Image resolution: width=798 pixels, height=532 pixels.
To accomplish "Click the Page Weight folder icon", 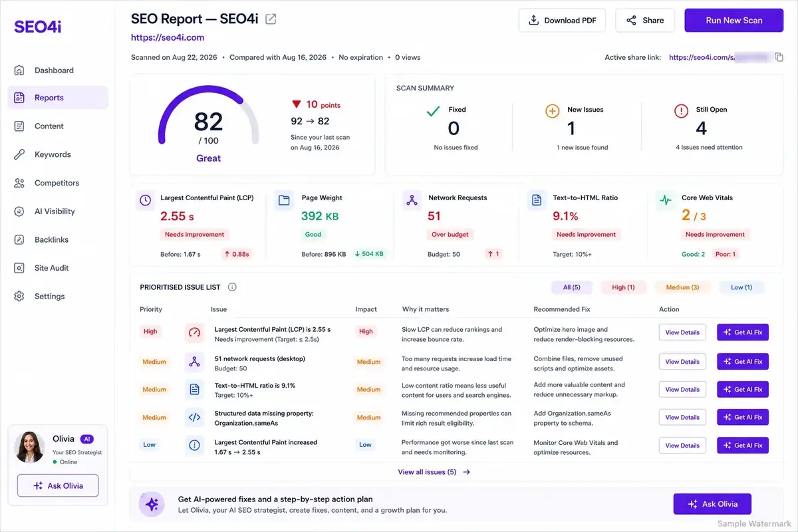I will click(284, 200).
